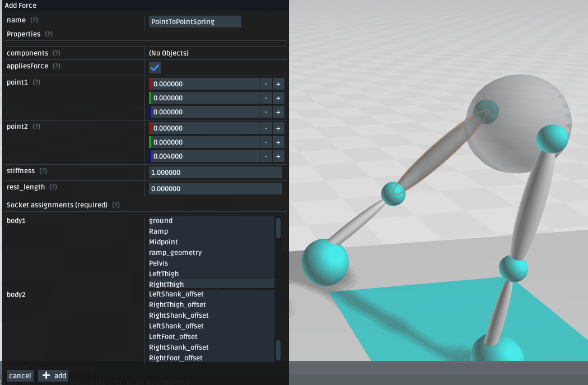This screenshot has height=385, width=588.
Task: Open help for point2
Action: pyautogui.click(x=36, y=127)
